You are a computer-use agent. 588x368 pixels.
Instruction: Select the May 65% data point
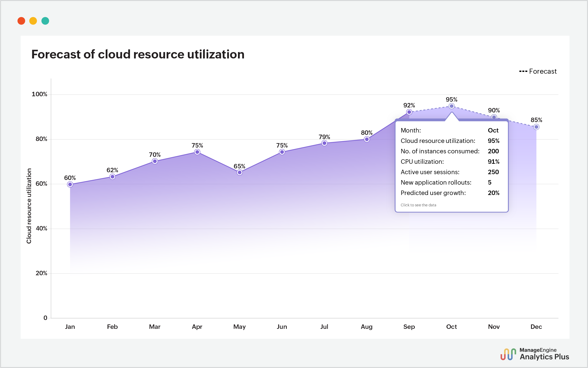[239, 173]
